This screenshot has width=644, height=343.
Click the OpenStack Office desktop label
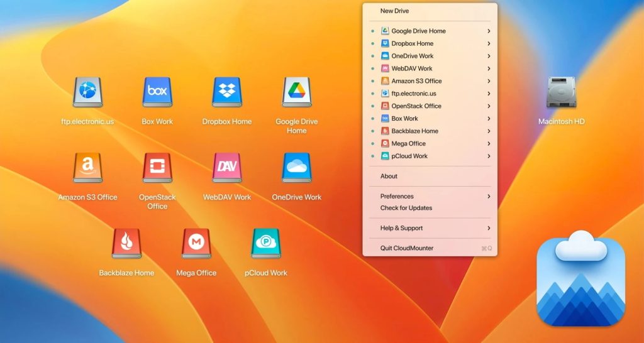click(157, 202)
